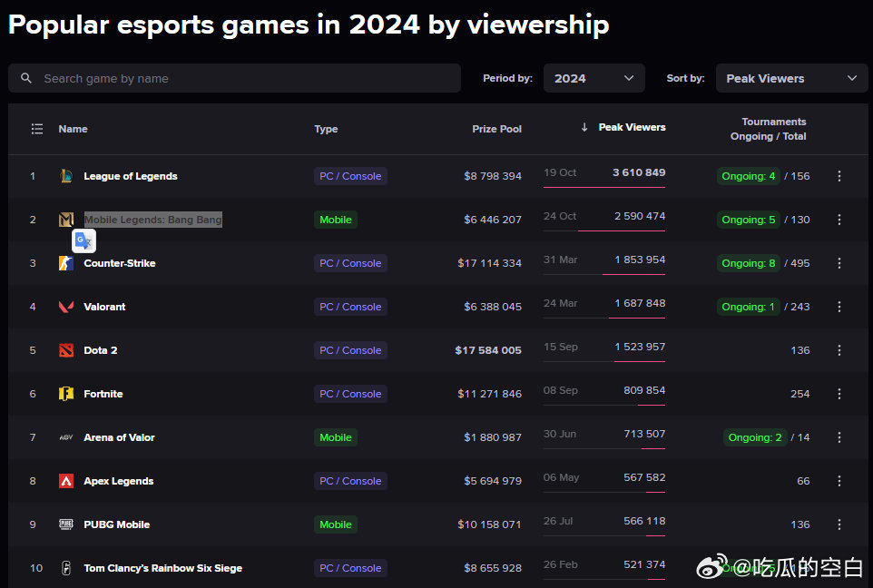
Task: Click Counter-Strike prize pool $17 114 334
Action: point(489,263)
